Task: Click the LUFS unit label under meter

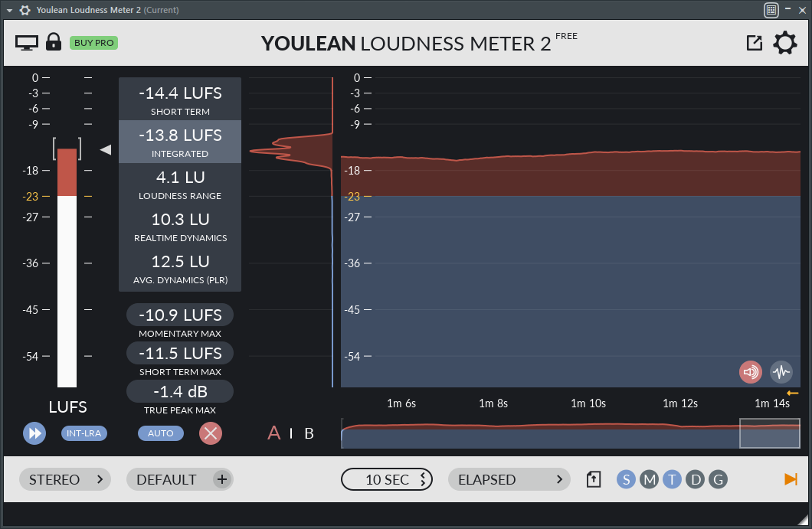Action: tap(68, 407)
